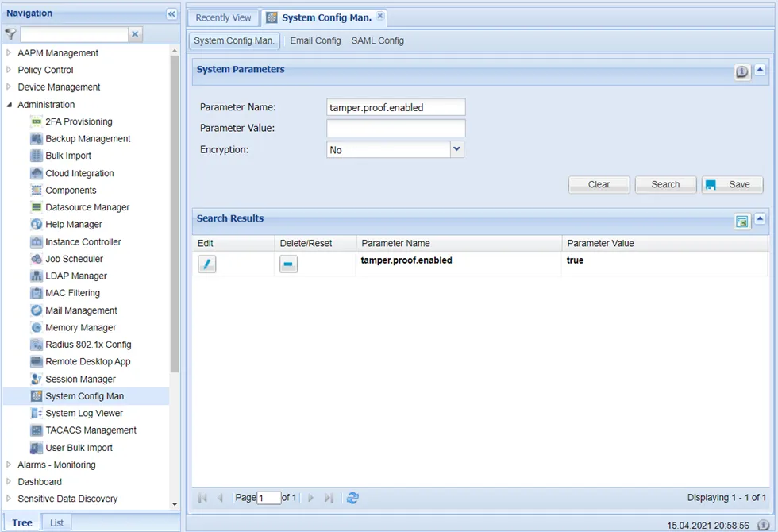Collapse the Search Results panel
Screen dimensions: 778x532
tap(760, 219)
